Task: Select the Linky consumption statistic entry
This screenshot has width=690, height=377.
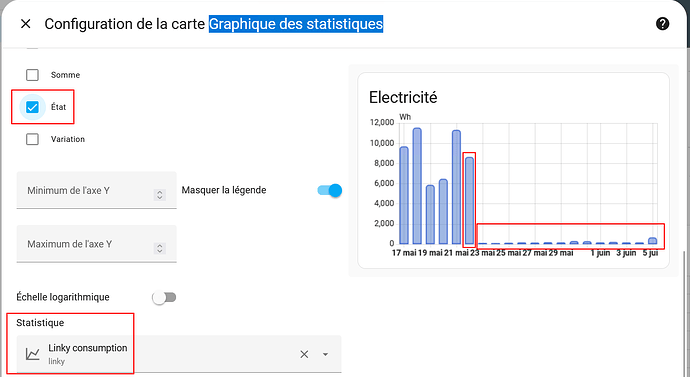Action: tap(179, 354)
